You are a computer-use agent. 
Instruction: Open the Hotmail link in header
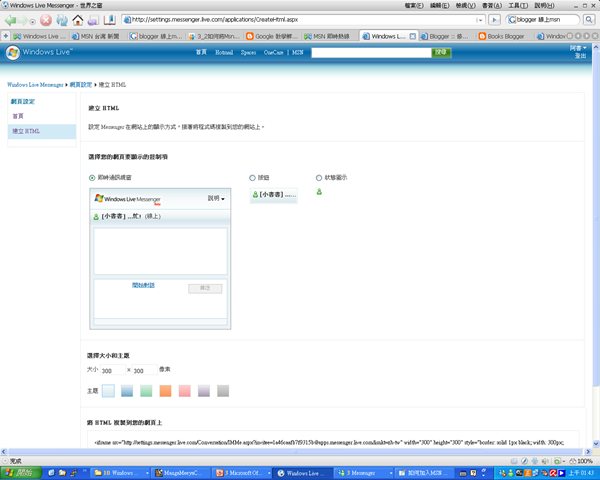tap(224, 52)
